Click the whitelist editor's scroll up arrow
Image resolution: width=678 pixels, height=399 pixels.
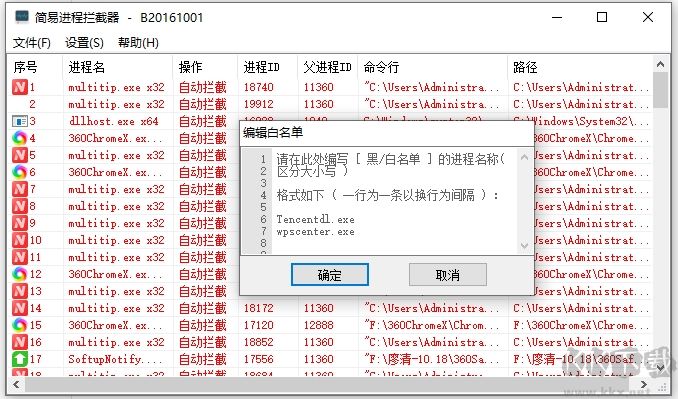pos(524,157)
